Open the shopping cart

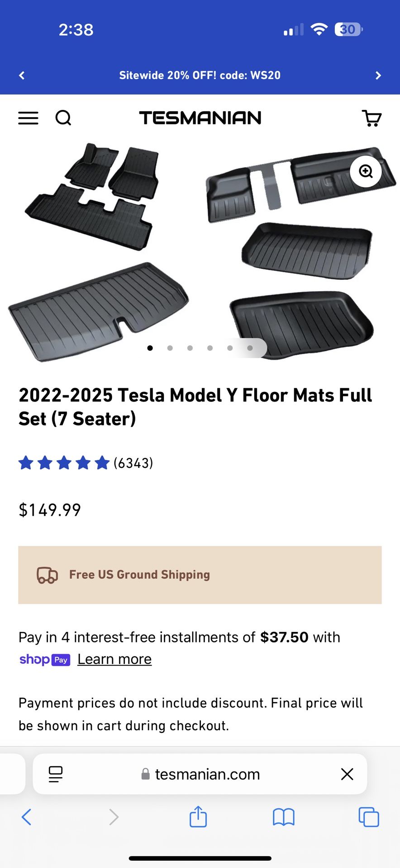372,118
